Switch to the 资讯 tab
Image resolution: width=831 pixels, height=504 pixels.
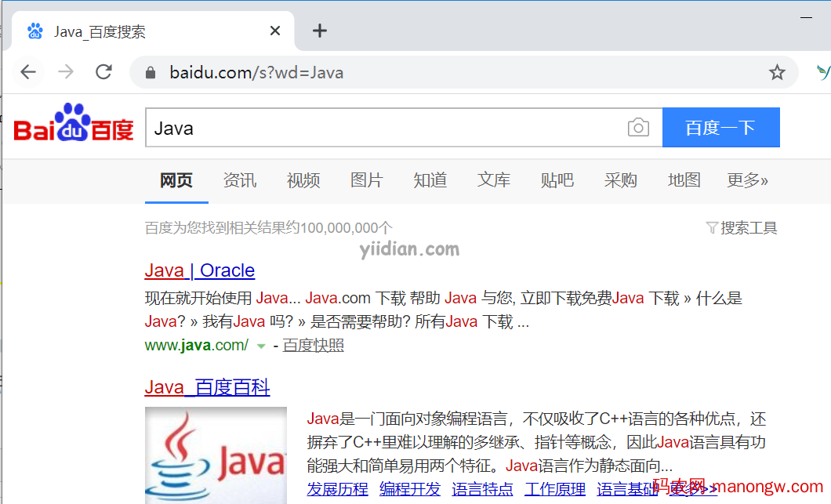pyautogui.click(x=239, y=180)
